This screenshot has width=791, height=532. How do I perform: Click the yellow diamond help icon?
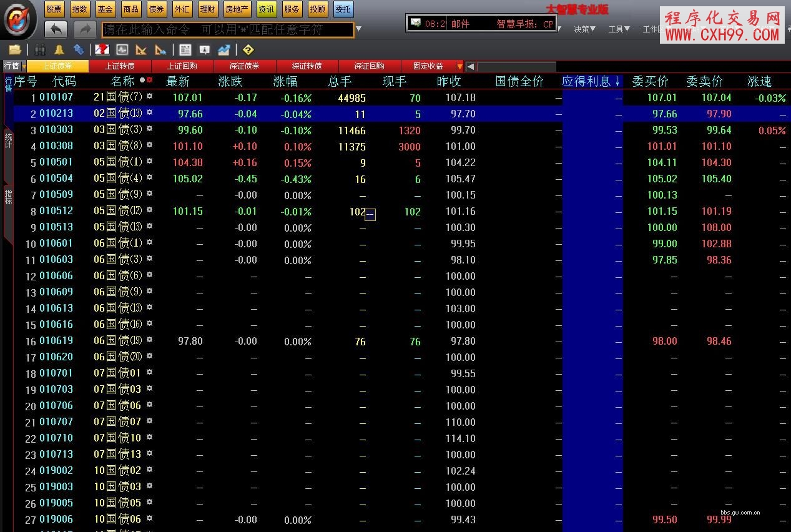coord(248,50)
